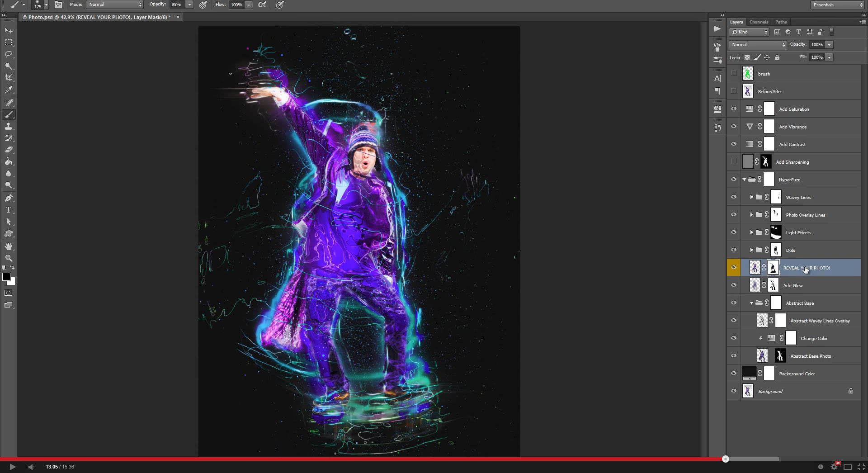The image size is (868, 473).
Task: Switch to the Channels tab
Action: [x=759, y=22]
